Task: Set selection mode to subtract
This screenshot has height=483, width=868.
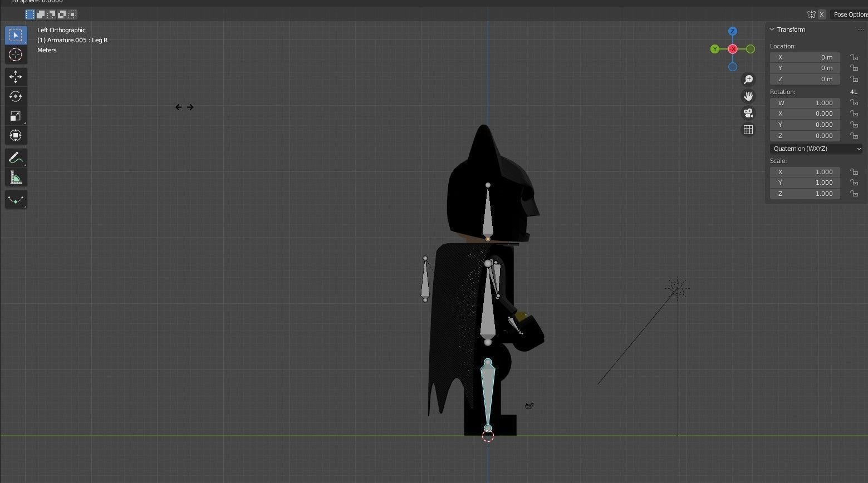Action: tap(51, 14)
